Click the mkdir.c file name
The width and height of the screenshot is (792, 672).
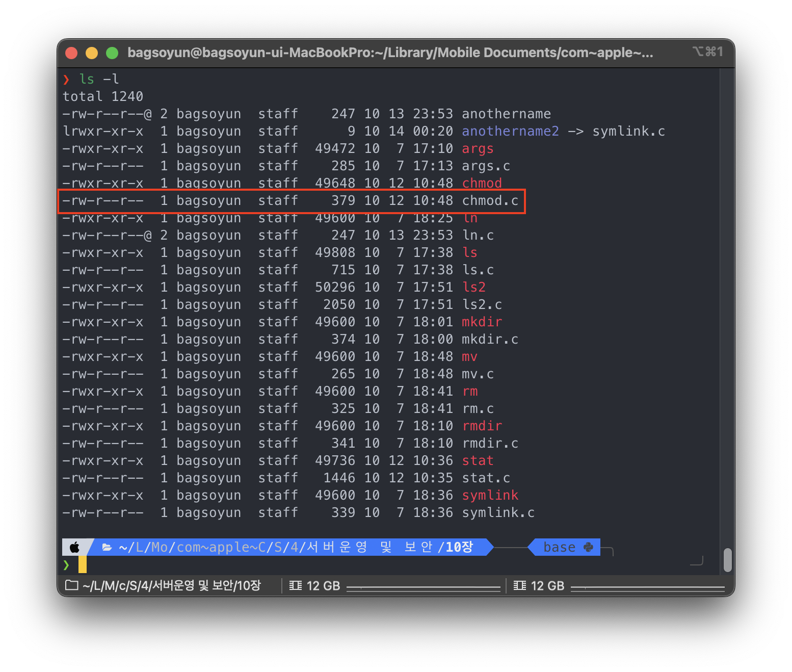point(490,339)
